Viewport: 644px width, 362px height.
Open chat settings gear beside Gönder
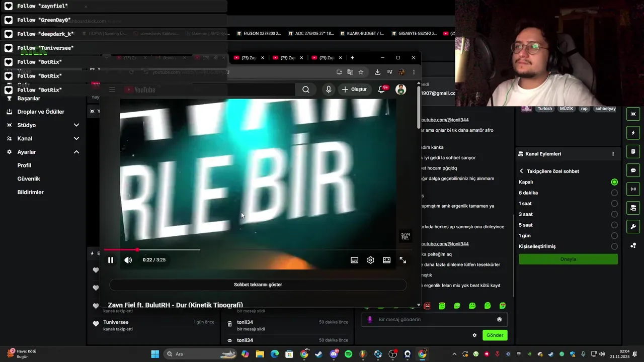tap(474, 335)
